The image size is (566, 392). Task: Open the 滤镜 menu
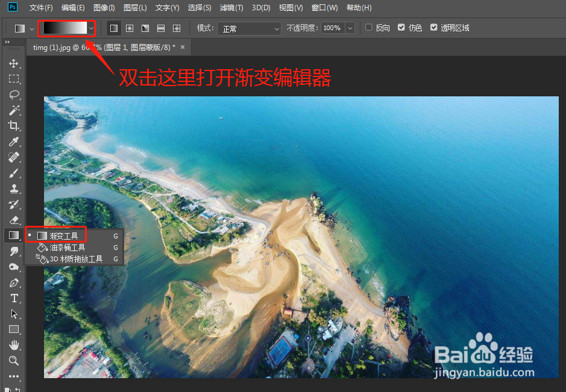(x=231, y=8)
